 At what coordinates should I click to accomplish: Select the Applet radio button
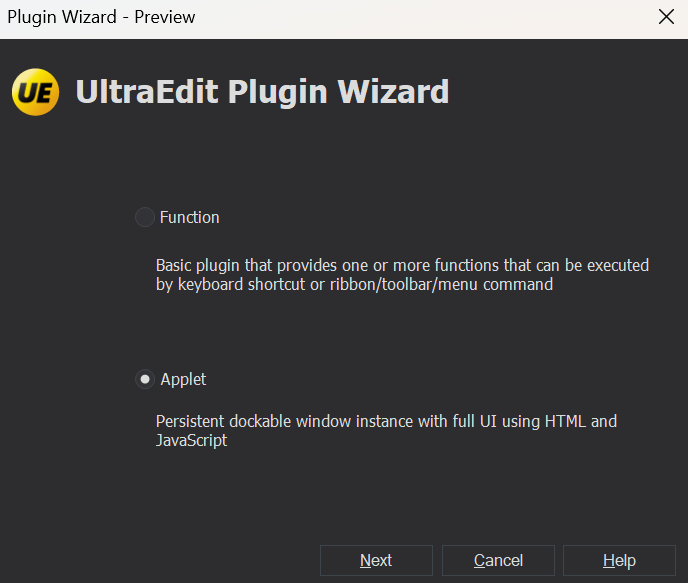click(145, 379)
